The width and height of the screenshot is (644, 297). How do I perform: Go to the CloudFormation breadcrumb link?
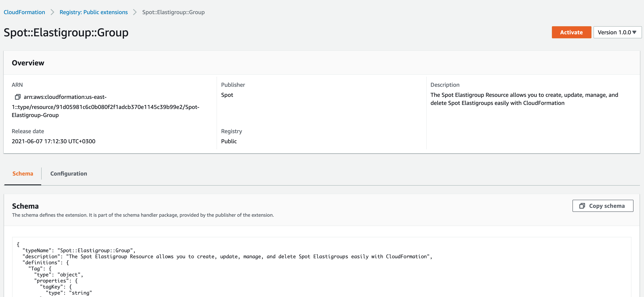(x=24, y=12)
